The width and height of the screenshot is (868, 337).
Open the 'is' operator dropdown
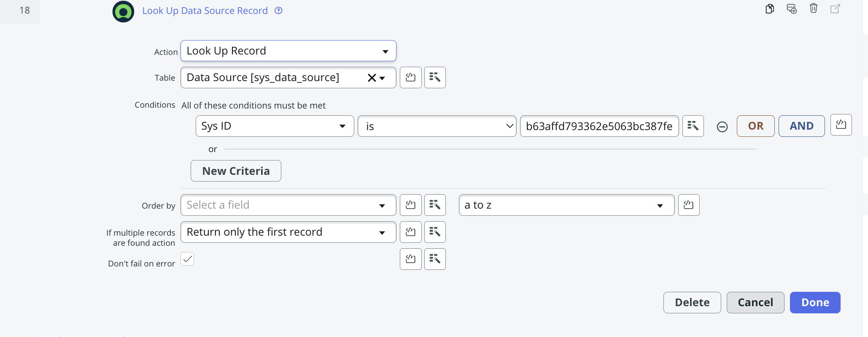(437, 126)
